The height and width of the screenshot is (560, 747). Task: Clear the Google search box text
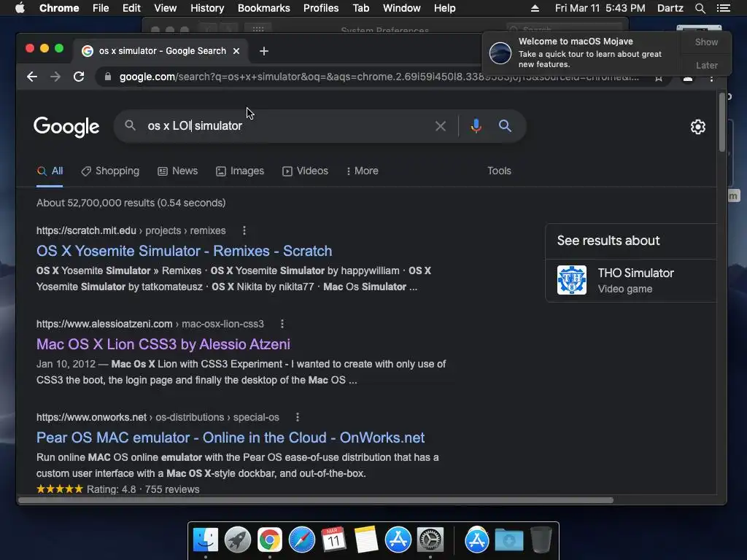(441, 126)
